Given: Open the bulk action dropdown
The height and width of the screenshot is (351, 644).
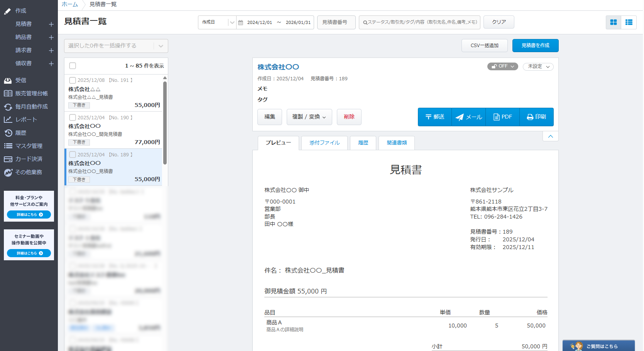Looking at the screenshot, I should tap(116, 46).
